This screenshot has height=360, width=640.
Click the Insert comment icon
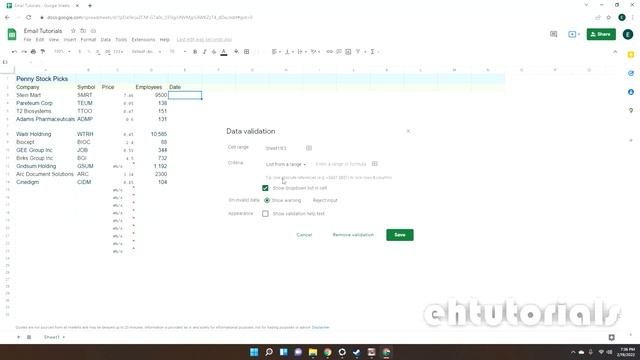pos(339,52)
